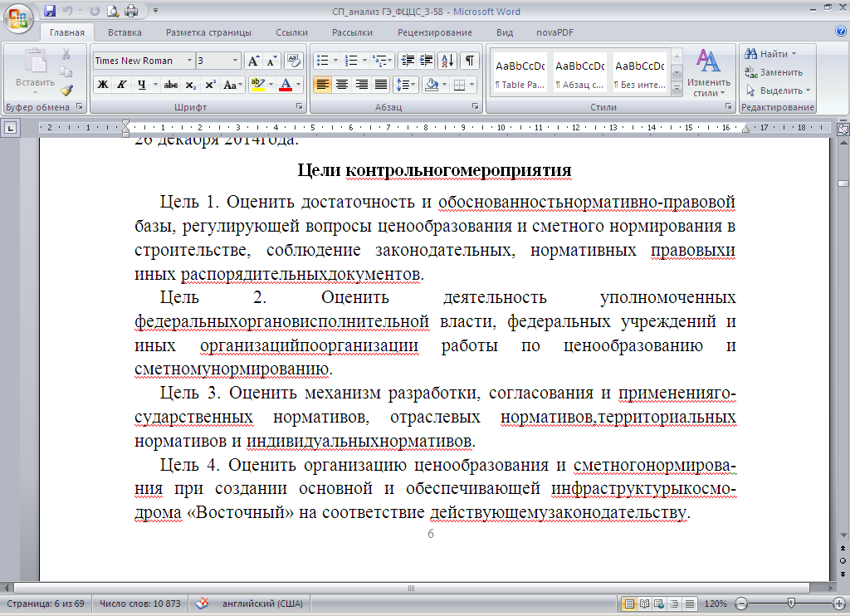Clear formatting using the eraser icon

(x=293, y=61)
